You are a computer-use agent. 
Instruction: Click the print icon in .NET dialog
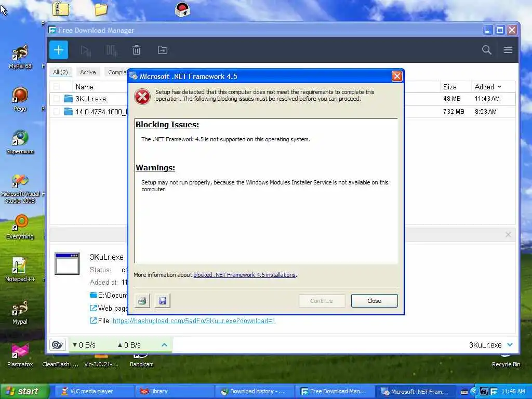pos(142,301)
